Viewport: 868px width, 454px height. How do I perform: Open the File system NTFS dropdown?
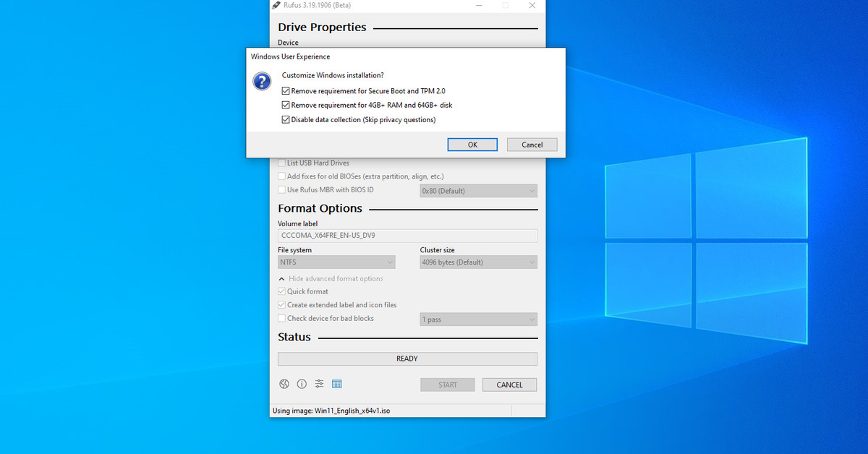pos(336,262)
